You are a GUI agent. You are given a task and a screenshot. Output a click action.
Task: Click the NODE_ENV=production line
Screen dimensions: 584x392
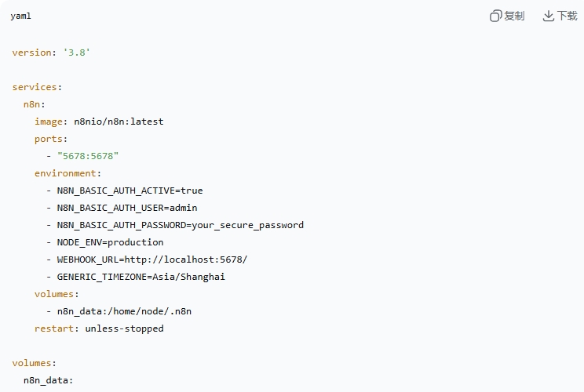tap(110, 242)
